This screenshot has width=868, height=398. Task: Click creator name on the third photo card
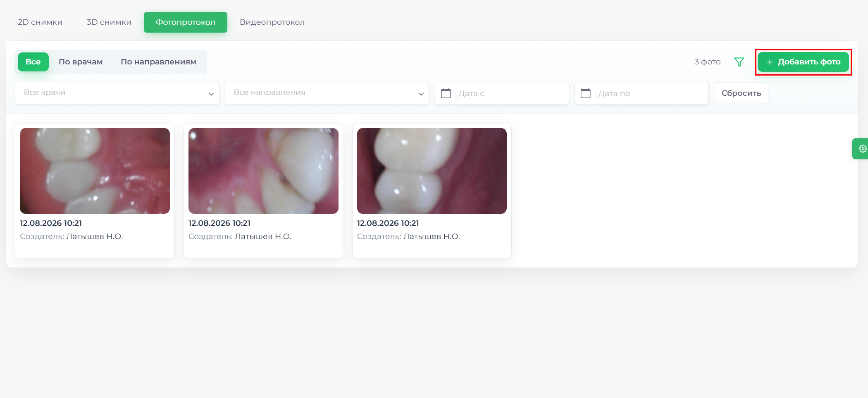point(432,237)
